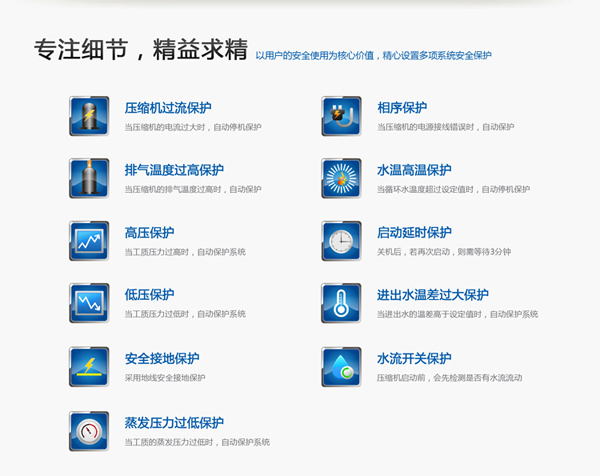Click description 当压缩机的电流过大时，自动停机保护
Viewport: 600px width, 476px height.
[x=193, y=127]
